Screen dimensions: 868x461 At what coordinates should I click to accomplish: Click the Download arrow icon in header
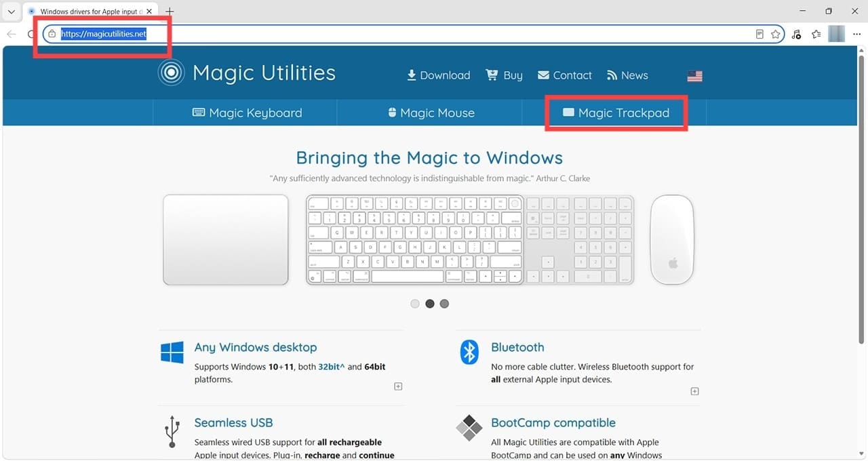[411, 75]
